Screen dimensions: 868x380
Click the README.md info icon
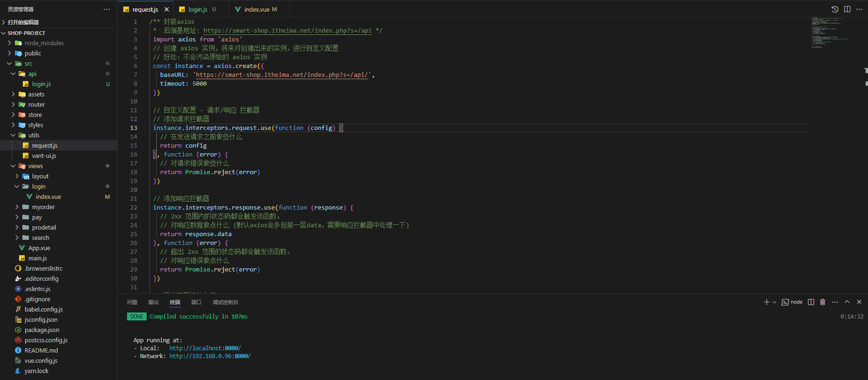tap(18, 350)
